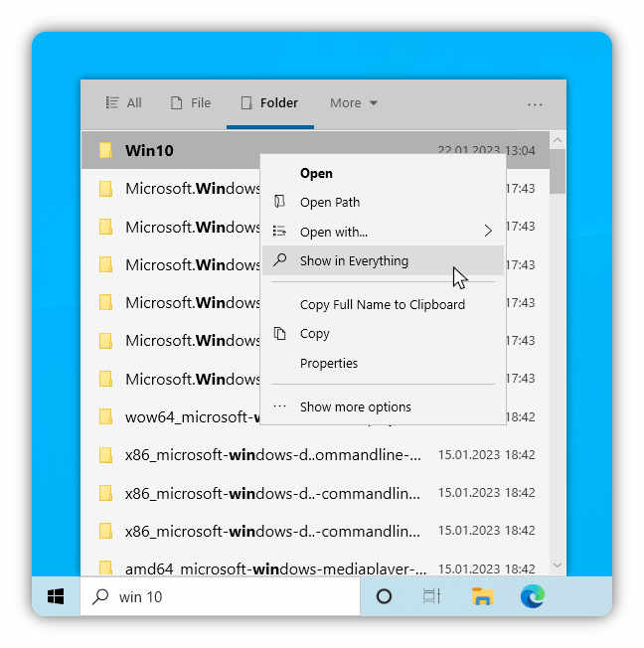Click Show more options entry
Image resolution: width=644 pixels, height=648 pixels.
pos(383,407)
